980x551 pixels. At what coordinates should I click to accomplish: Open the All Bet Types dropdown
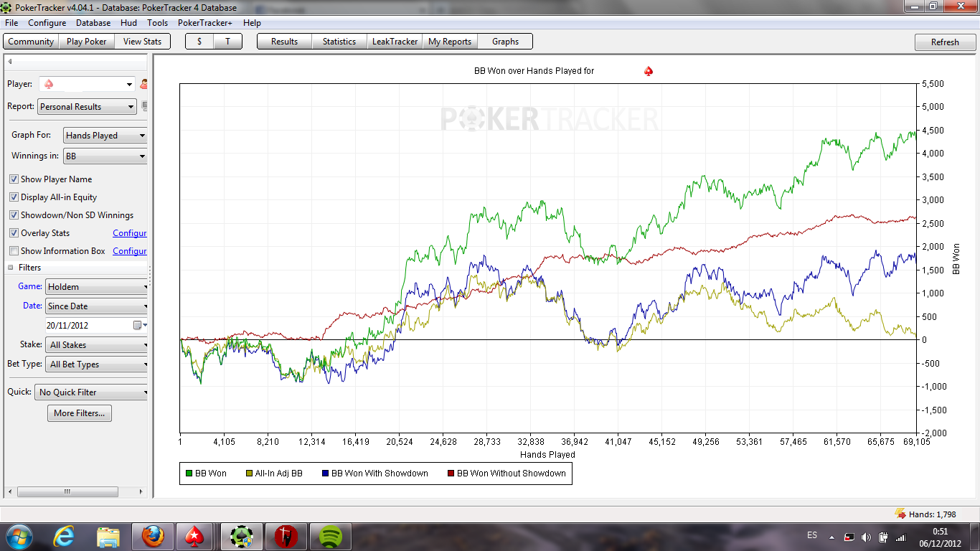[x=96, y=364]
